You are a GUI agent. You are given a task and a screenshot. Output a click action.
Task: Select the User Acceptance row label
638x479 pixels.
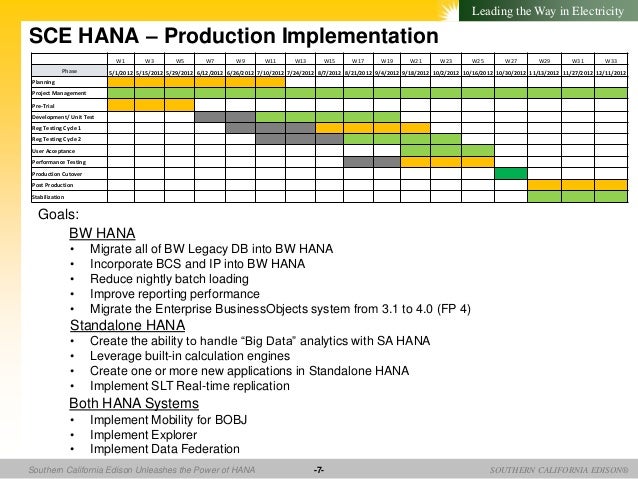[x=53, y=151]
